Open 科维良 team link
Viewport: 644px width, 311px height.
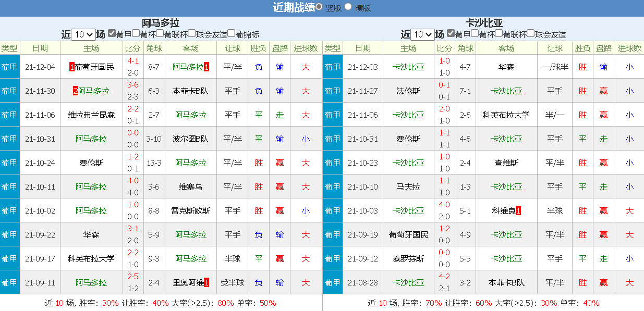(x=503, y=211)
